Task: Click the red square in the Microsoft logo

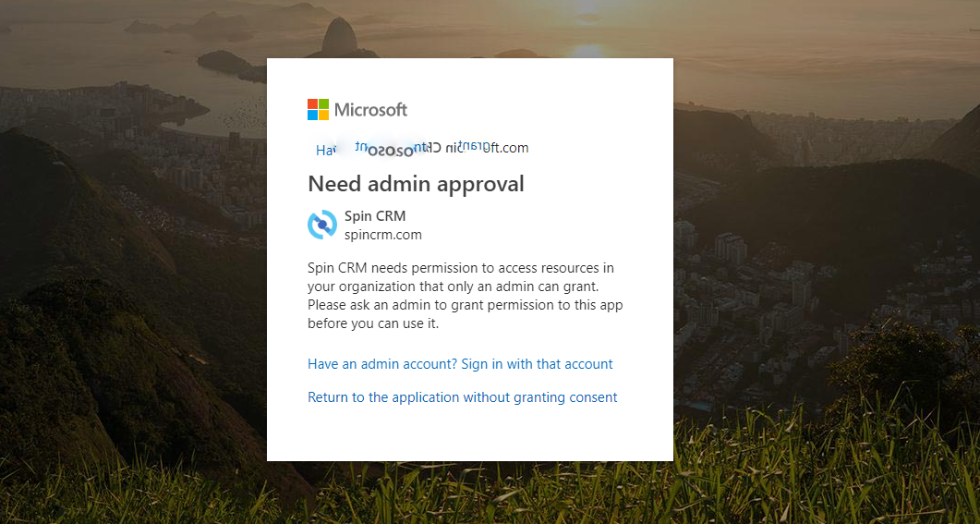Action: pyautogui.click(x=313, y=104)
